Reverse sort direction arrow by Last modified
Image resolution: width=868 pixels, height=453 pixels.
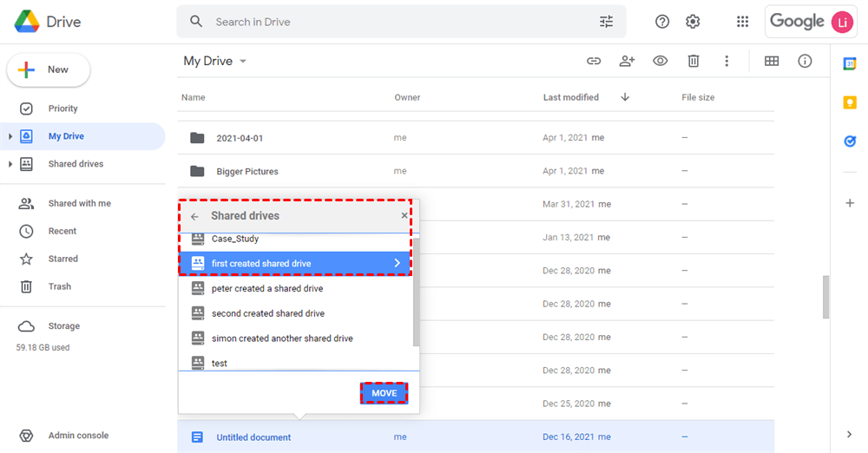625,97
